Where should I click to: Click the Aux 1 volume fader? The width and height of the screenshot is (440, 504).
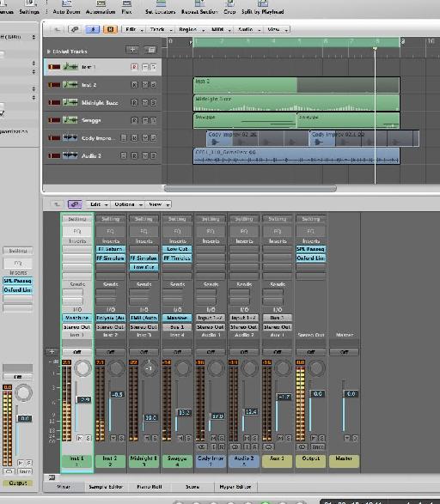tap(284, 397)
